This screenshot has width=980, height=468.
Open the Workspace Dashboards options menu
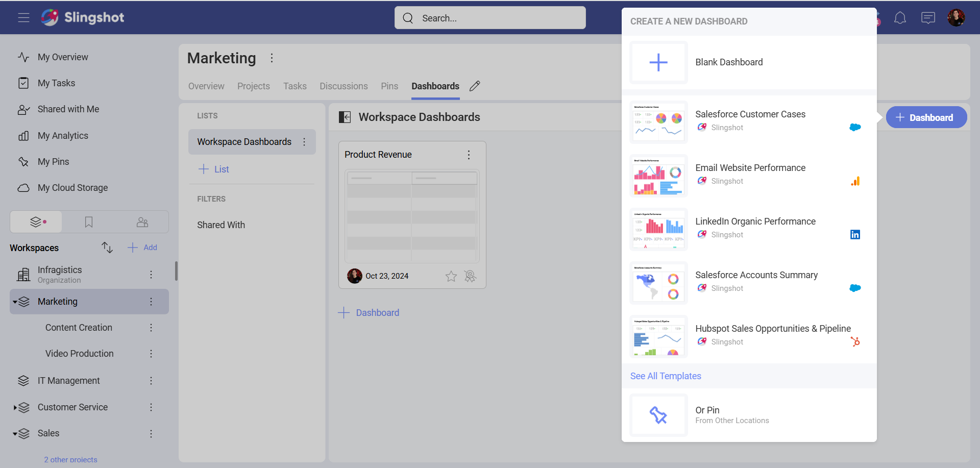click(305, 142)
